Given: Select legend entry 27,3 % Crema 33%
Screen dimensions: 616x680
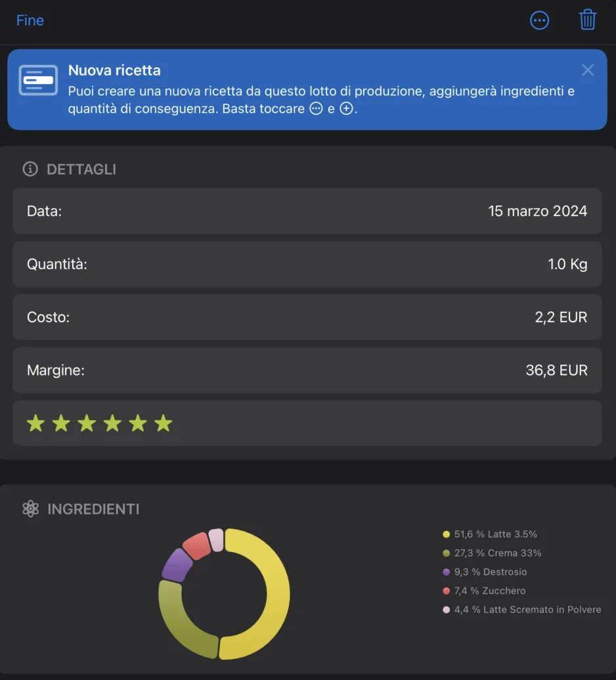Looking at the screenshot, I should (492, 553).
